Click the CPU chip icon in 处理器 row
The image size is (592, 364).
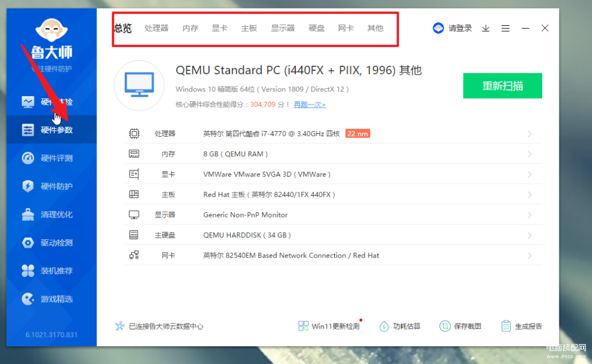click(x=134, y=133)
